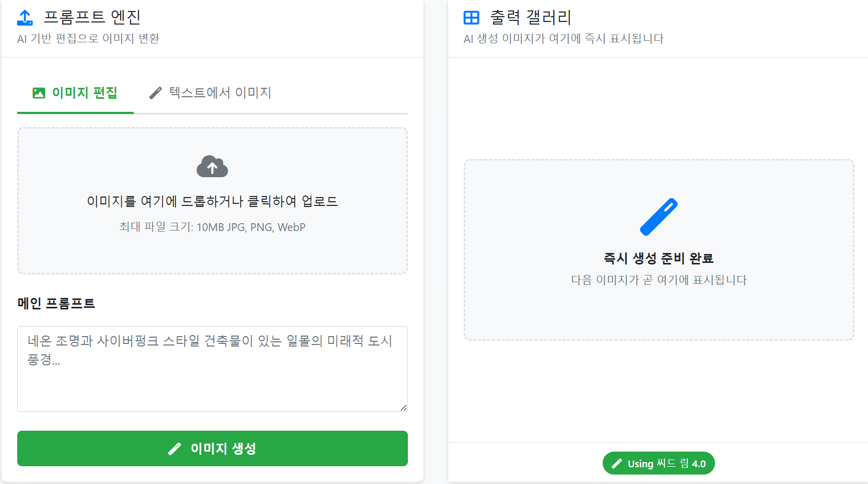This screenshot has height=484, width=868.
Task: Focus the 메인 프롬프트 text area
Action: (212, 368)
